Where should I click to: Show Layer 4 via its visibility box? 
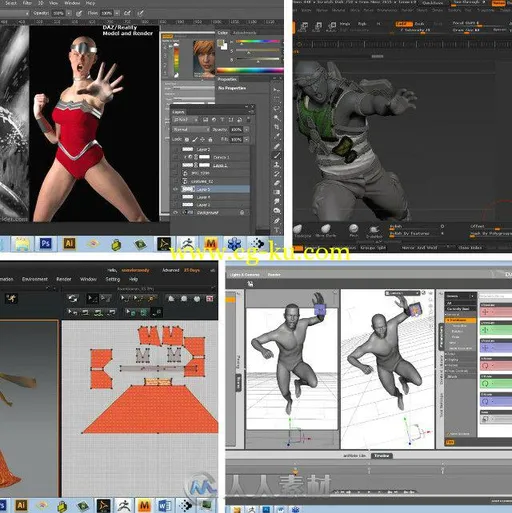point(175,197)
